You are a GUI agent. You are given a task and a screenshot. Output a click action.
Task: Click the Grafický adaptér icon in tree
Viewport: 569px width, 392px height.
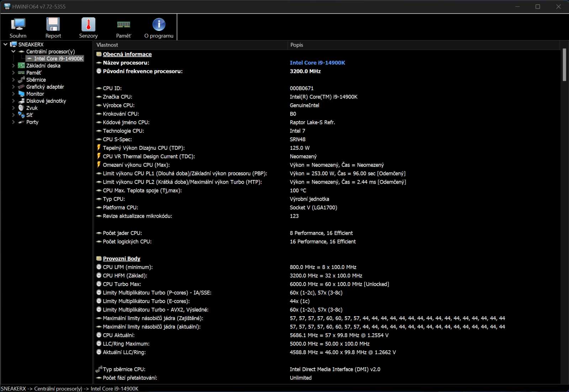click(x=21, y=87)
